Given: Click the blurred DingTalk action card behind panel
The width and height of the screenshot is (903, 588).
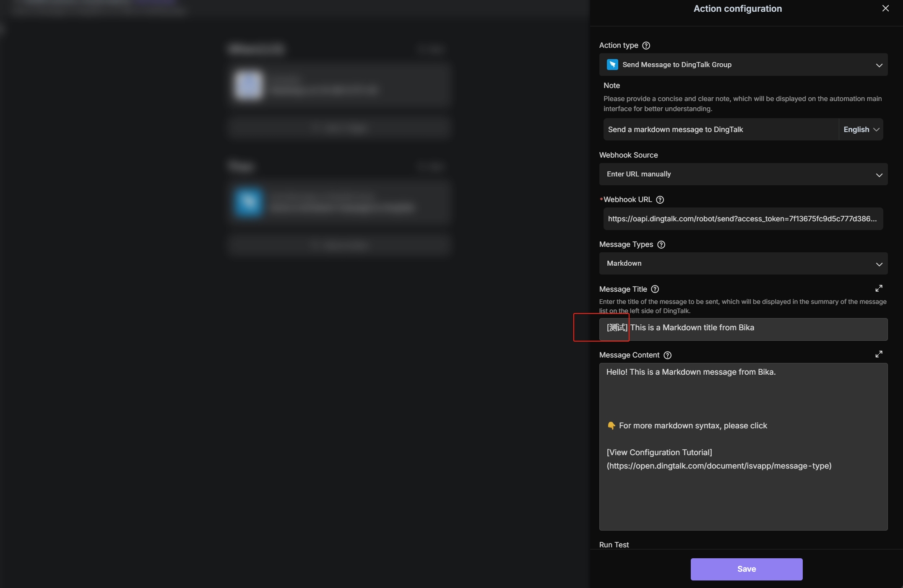Looking at the screenshot, I should 340,202.
